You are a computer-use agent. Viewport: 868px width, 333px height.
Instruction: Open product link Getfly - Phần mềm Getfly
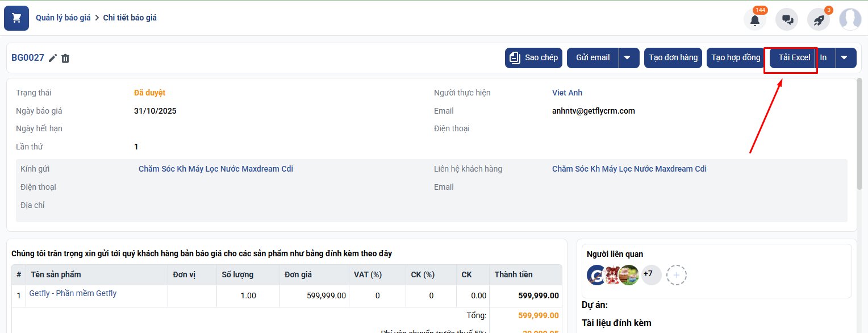(x=73, y=293)
